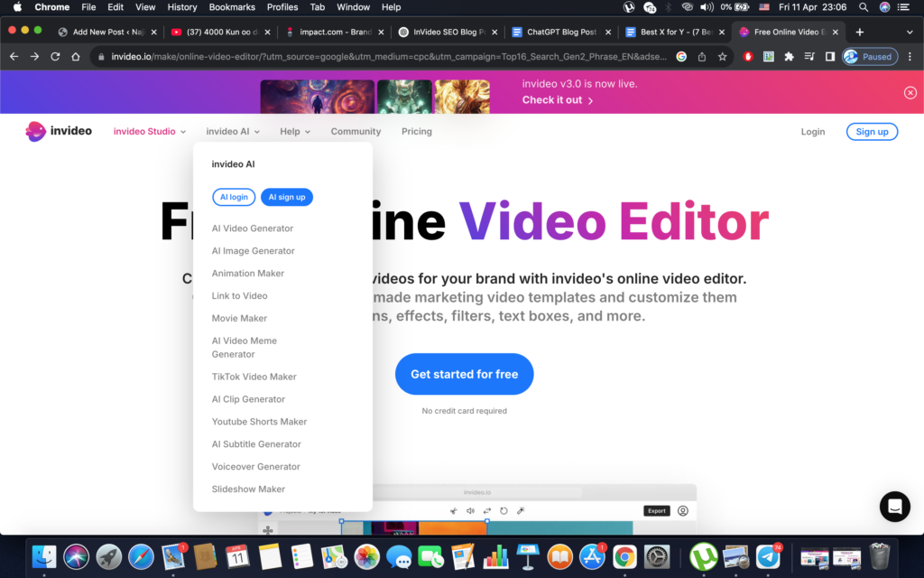
Task: Select the scissors trim tool in the preview toolbar
Action: tap(453, 510)
